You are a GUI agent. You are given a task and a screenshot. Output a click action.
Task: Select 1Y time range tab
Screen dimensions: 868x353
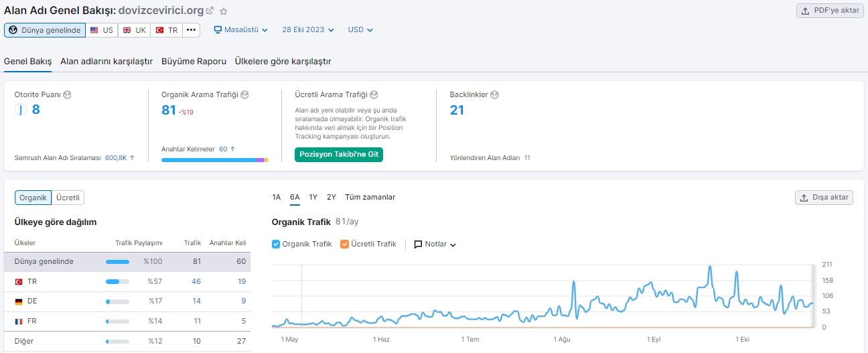(313, 197)
